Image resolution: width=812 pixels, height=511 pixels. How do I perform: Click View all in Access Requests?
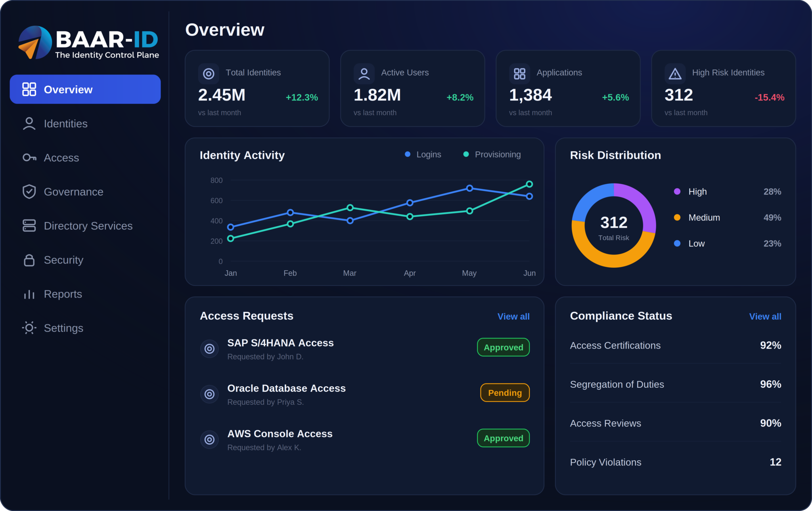click(x=513, y=317)
